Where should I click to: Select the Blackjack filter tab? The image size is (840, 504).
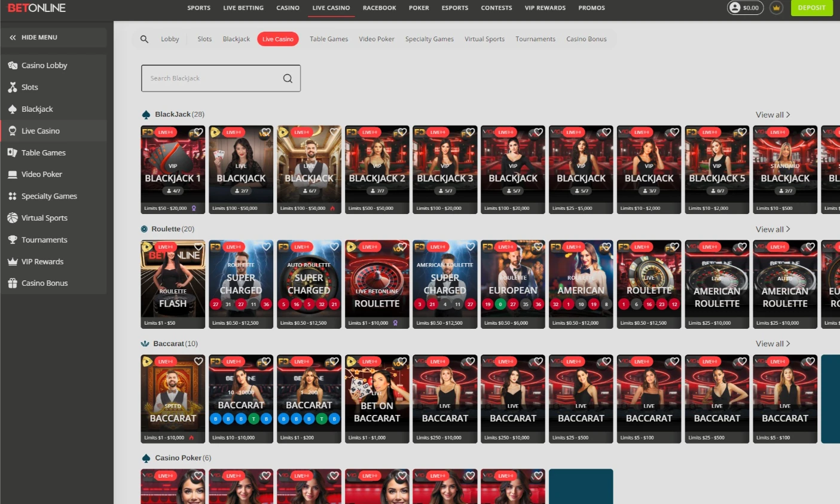pyautogui.click(x=236, y=38)
